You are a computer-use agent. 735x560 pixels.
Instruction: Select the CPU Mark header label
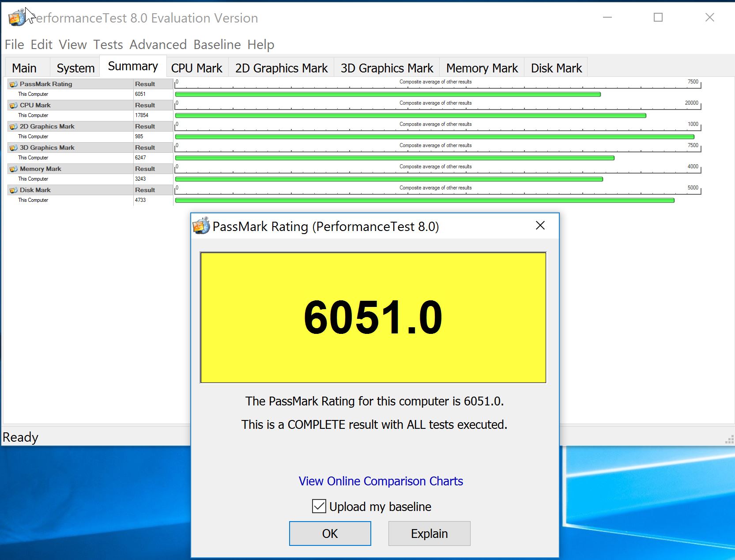click(x=35, y=105)
